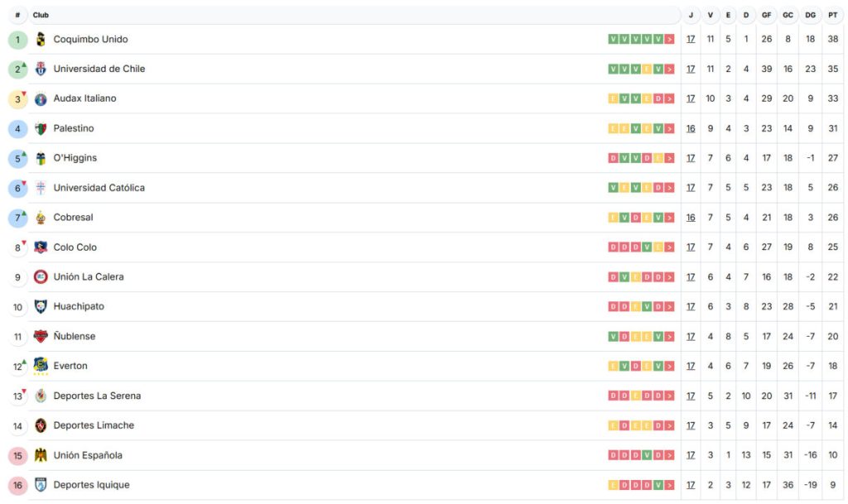Click the Deportes Iquique crest
The image size is (848, 504).
(x=41, y=485)
